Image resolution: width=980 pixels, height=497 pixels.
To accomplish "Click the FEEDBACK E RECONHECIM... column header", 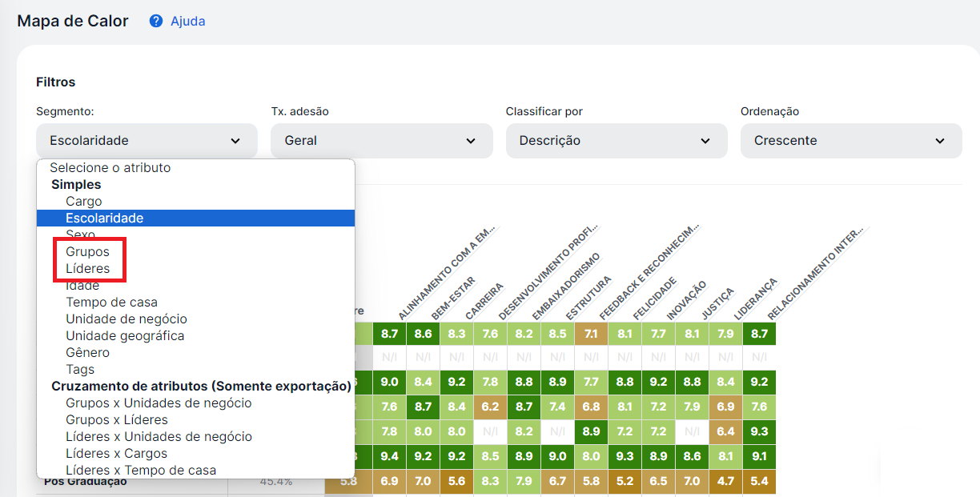I will (x=649, y=273).
